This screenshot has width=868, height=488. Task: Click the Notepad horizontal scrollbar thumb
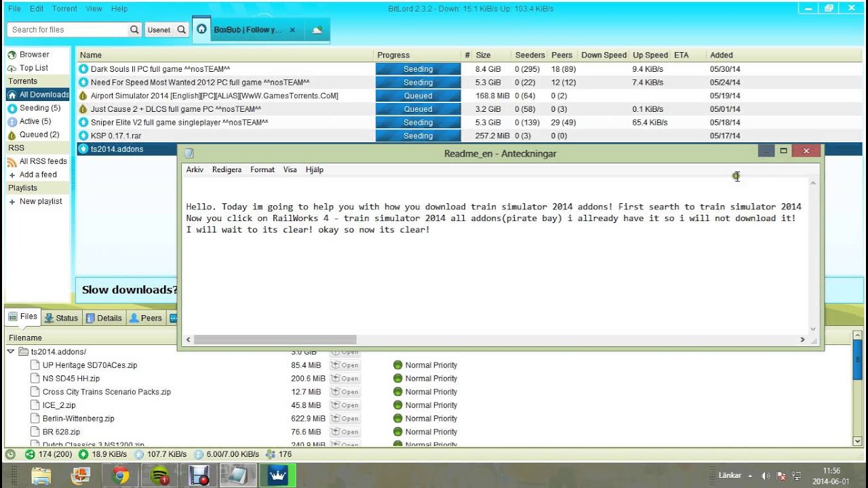275,340
